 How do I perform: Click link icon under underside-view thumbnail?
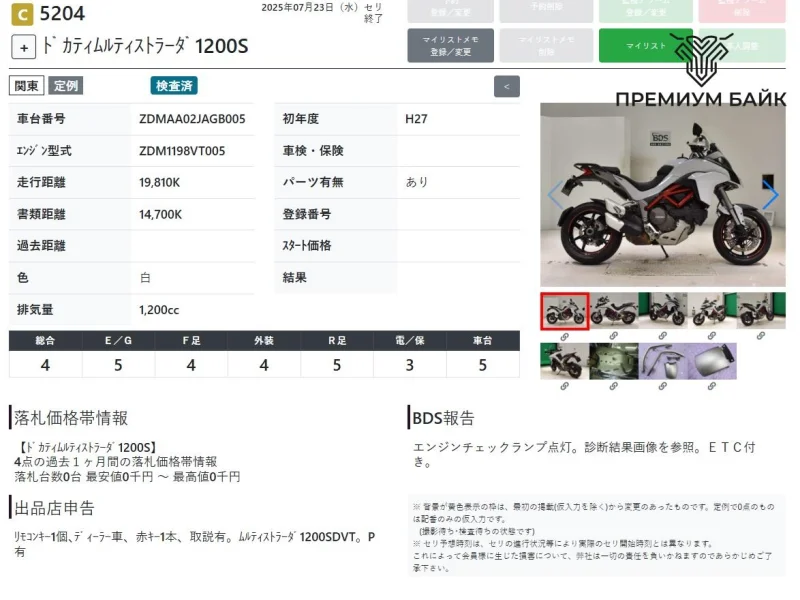(x=614, y=386)
